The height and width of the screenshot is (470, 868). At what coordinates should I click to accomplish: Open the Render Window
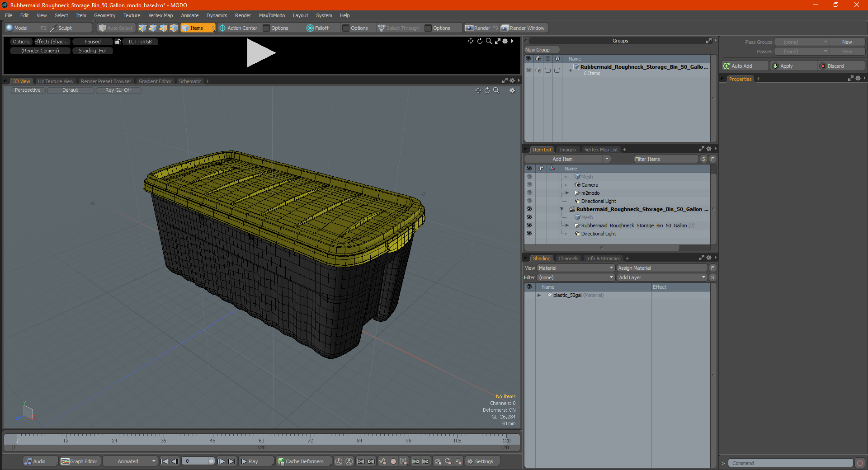pos(523,28)
